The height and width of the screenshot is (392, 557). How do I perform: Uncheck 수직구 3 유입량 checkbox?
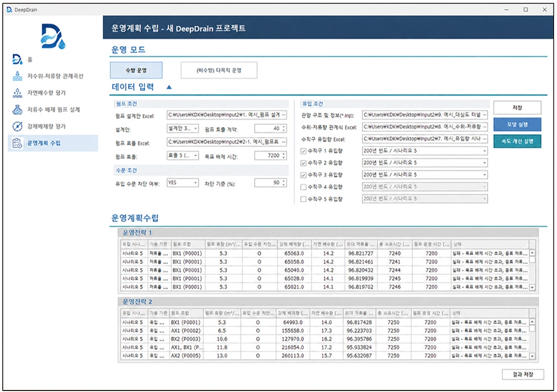[x=303, y=175]
